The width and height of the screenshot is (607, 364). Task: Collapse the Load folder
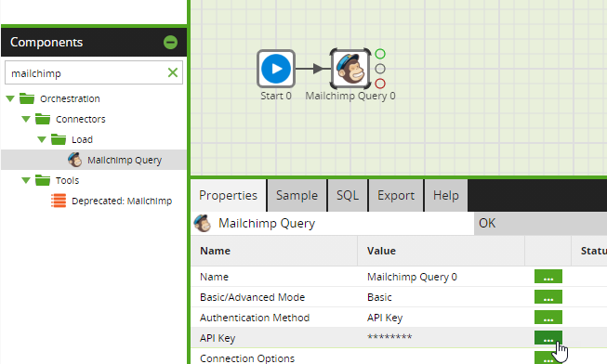pyautogui.click(x=42, y=139)
